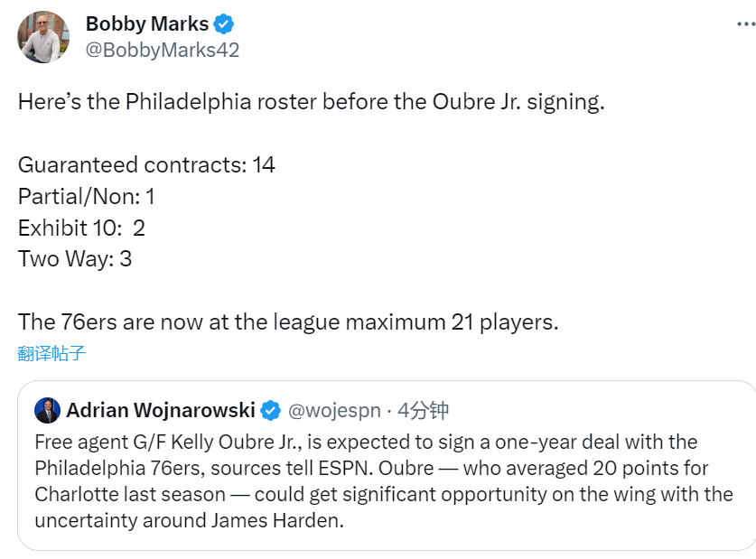Image resolution: width=756 pixels, height=559 pixels.
Task: Click the 'Guaranteed contracts: 14' line
Action: point(146,164)
